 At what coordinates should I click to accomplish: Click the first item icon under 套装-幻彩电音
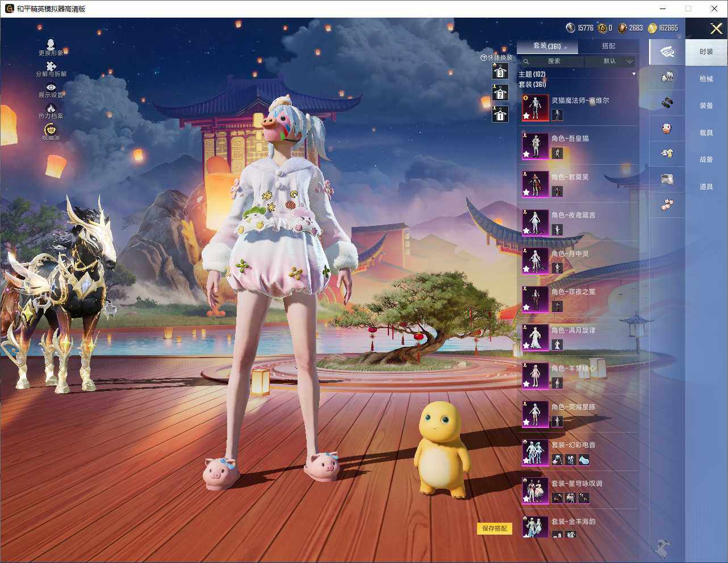[x=557, y=460]
